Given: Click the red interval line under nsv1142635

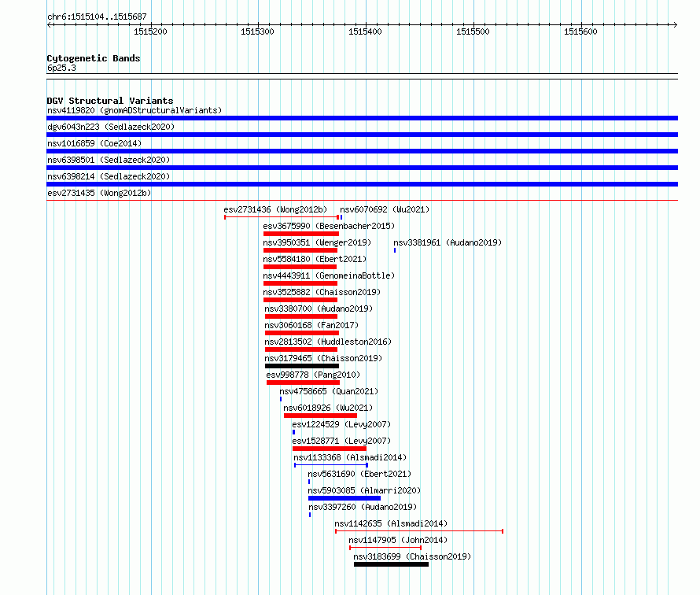Looking at the screenshot, I should 419,531.
